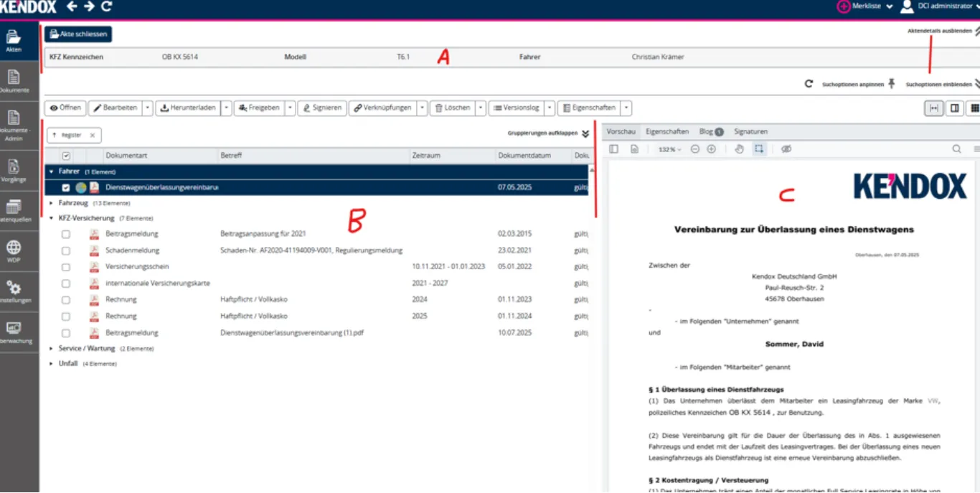
Task: Open the Vorgänge sidebar icon
Action: pyautogui.click(x=14, y=170)
